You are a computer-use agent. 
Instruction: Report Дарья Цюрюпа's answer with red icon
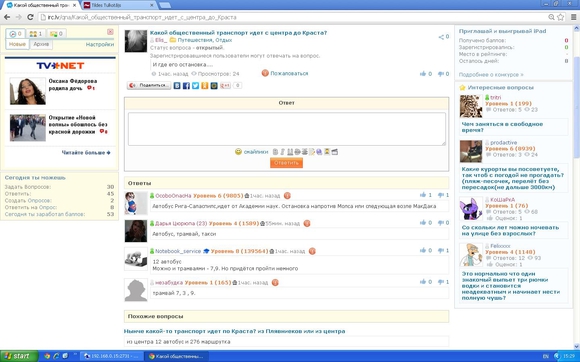coord(307,223)
